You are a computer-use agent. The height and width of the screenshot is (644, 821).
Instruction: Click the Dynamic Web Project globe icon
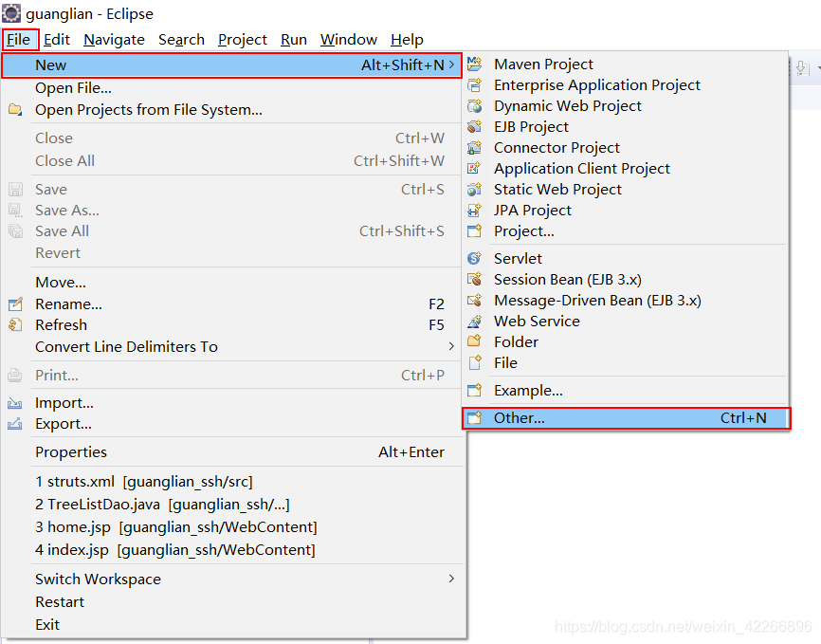(474, 106)
